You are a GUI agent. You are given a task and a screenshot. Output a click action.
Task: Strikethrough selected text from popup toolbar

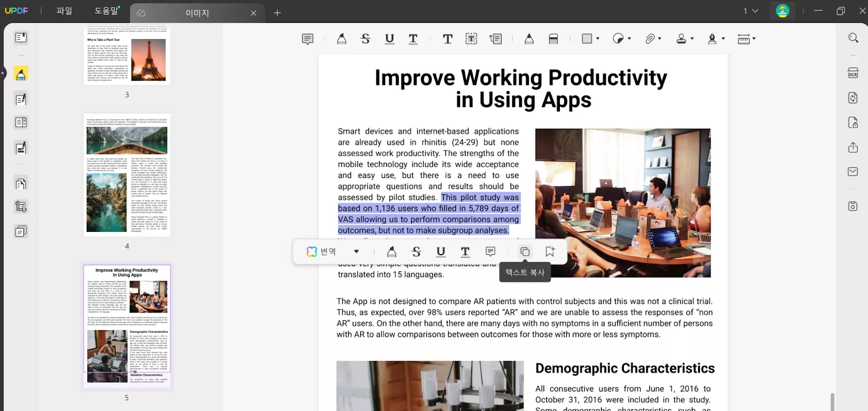416,251
